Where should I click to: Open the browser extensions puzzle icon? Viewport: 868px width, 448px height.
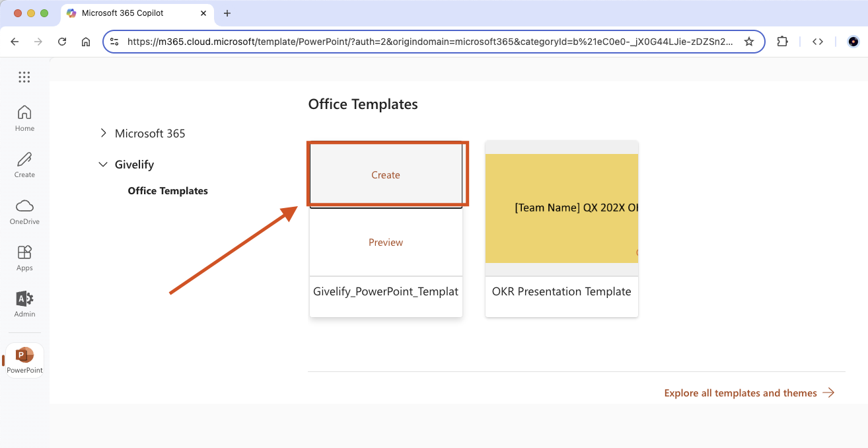782,42
